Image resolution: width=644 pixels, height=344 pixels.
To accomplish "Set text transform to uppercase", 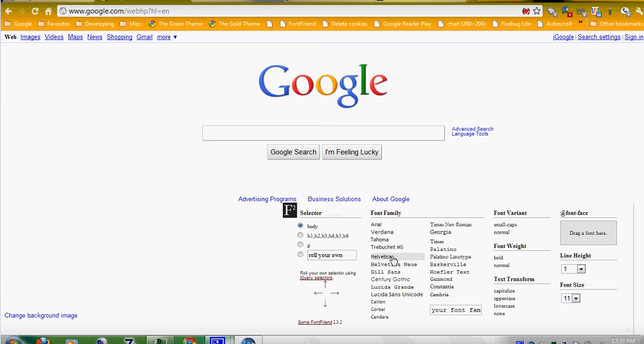I will (x=504, y=299).
